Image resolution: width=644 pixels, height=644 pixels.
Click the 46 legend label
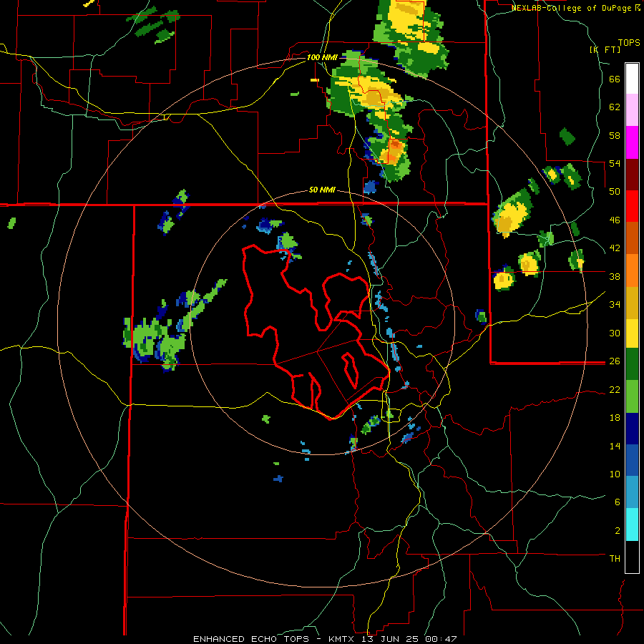click(x=615, y=220)
